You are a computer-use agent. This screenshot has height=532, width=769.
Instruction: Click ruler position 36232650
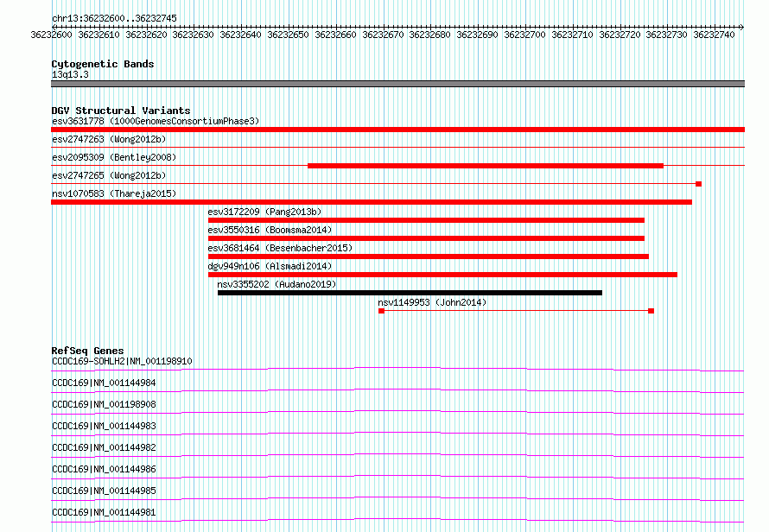(289, 35)
